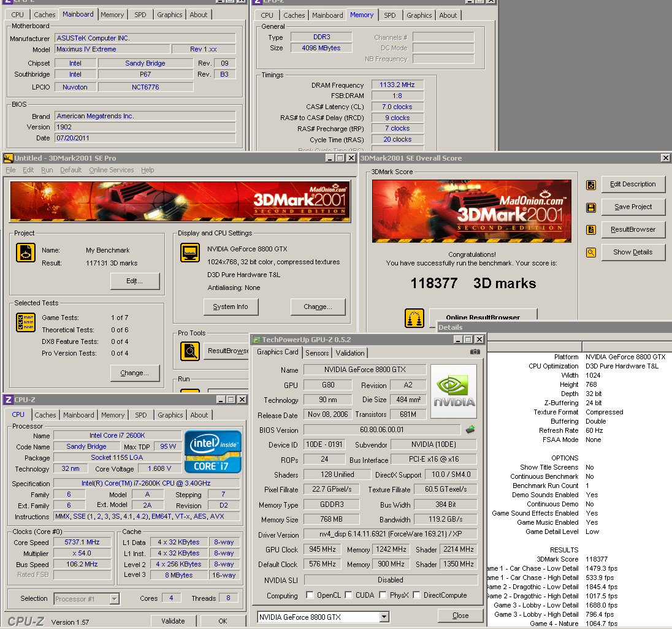Click the BIOS Version field in GPU-Z
672x629 pixels.
382,430
